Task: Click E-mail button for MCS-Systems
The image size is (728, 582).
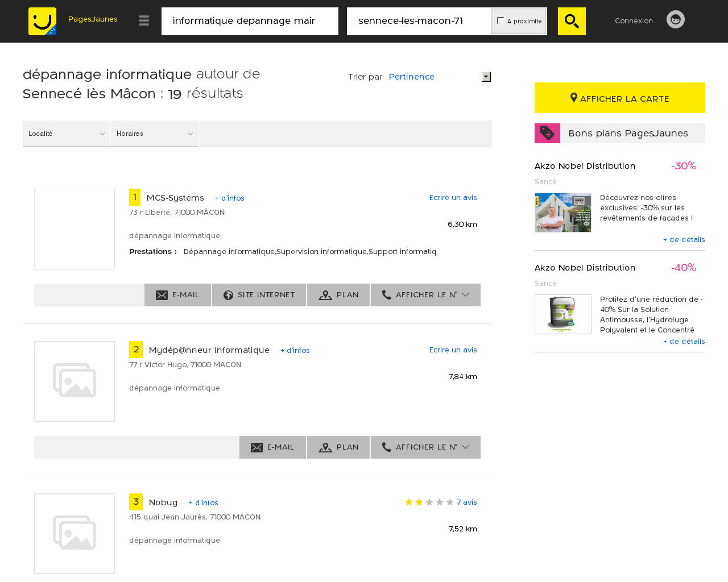Action: [177, 295]
